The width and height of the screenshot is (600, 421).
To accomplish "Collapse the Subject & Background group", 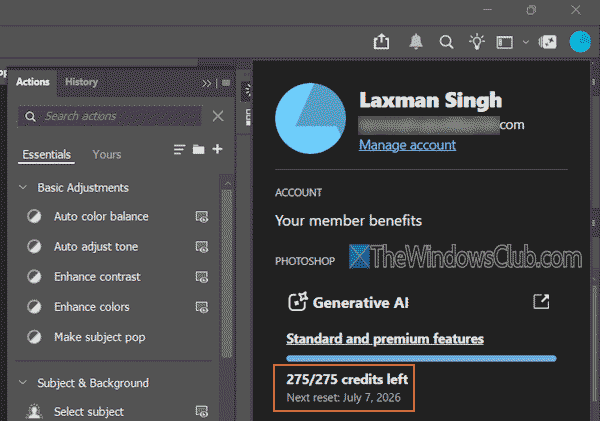I will pyautogui.click(x=23, y=383).
